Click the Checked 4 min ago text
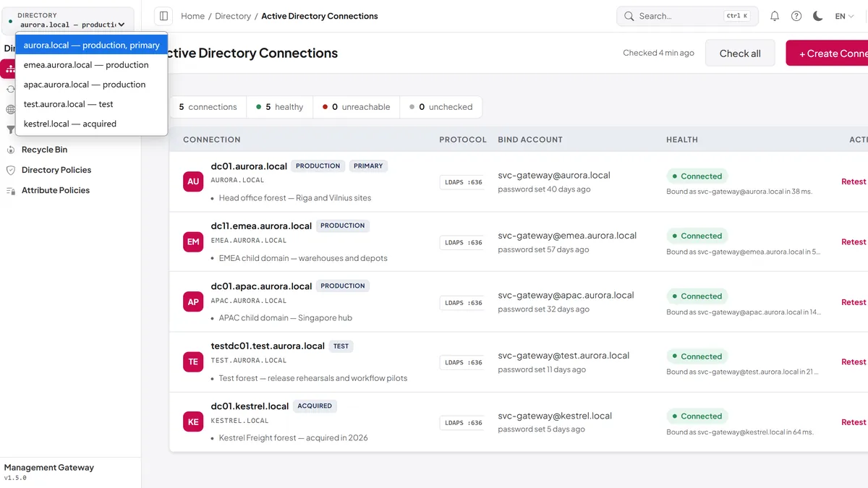This screenshot has width=868, height=488. coord(658,53)
